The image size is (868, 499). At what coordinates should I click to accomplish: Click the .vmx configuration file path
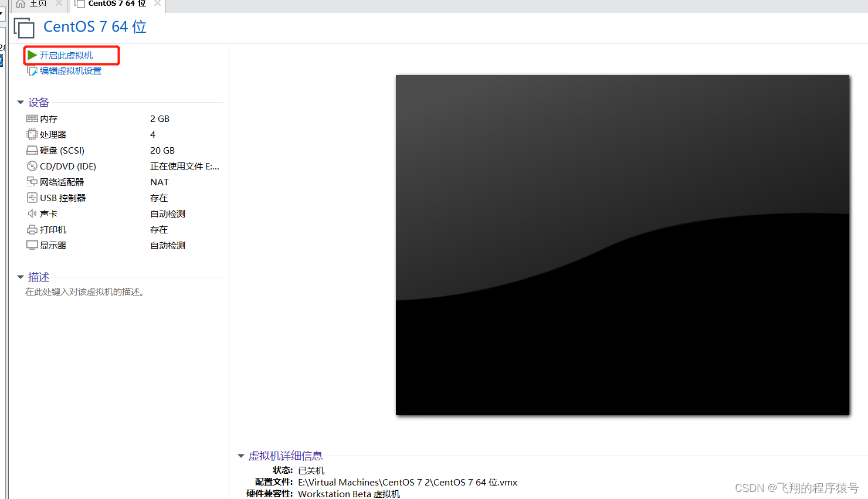(408, 483)
